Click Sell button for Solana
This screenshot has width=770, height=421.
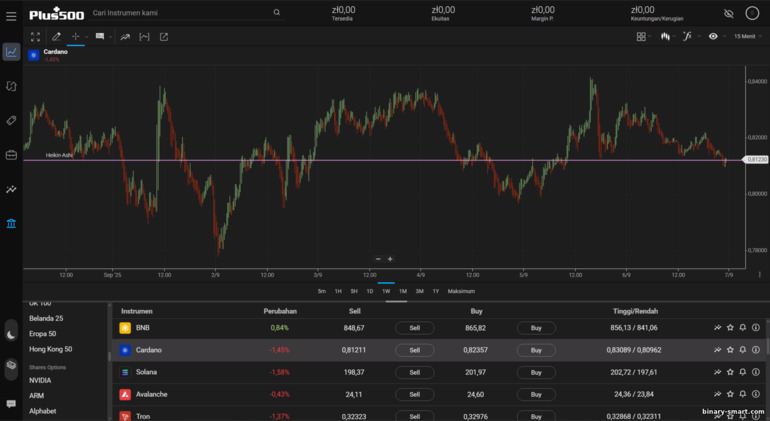tap(414, 372)
